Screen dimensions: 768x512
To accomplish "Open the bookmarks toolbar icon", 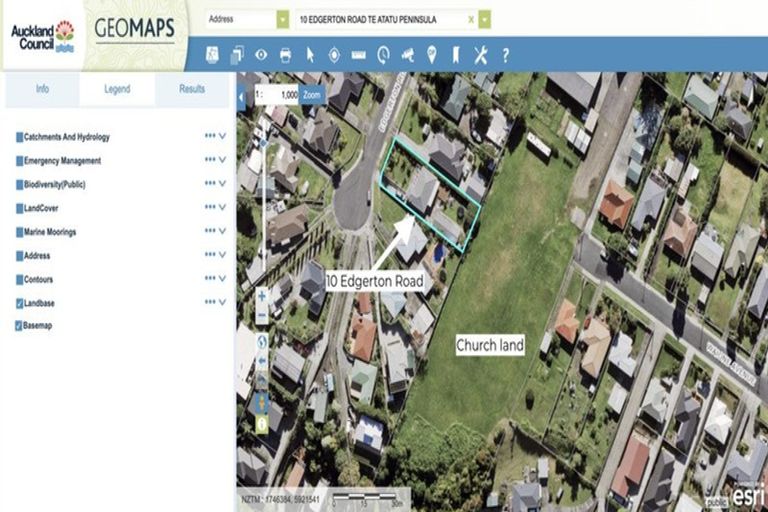I will click(456, 55).
